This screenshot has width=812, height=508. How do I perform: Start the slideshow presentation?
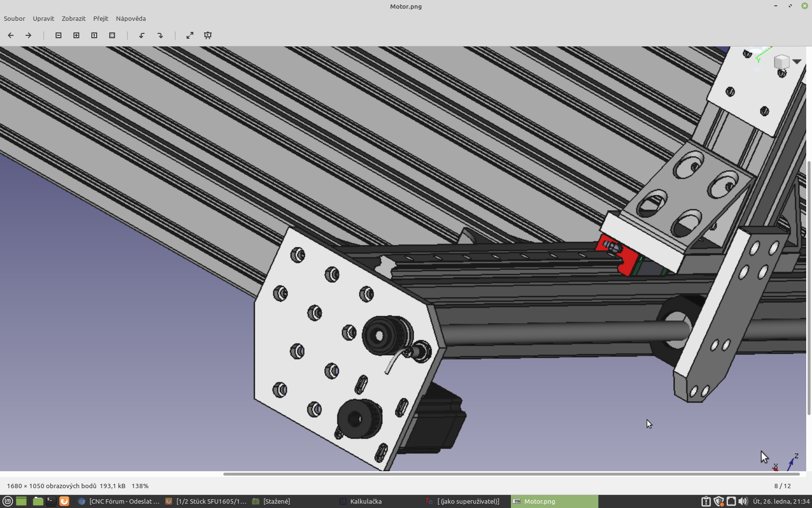pos(208,35)
